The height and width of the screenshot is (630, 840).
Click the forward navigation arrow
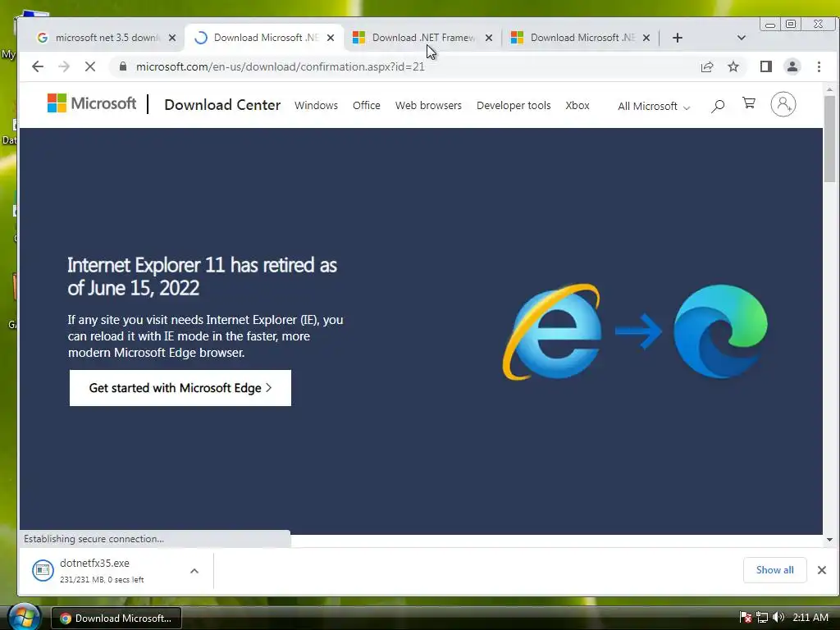click(64, 66)
